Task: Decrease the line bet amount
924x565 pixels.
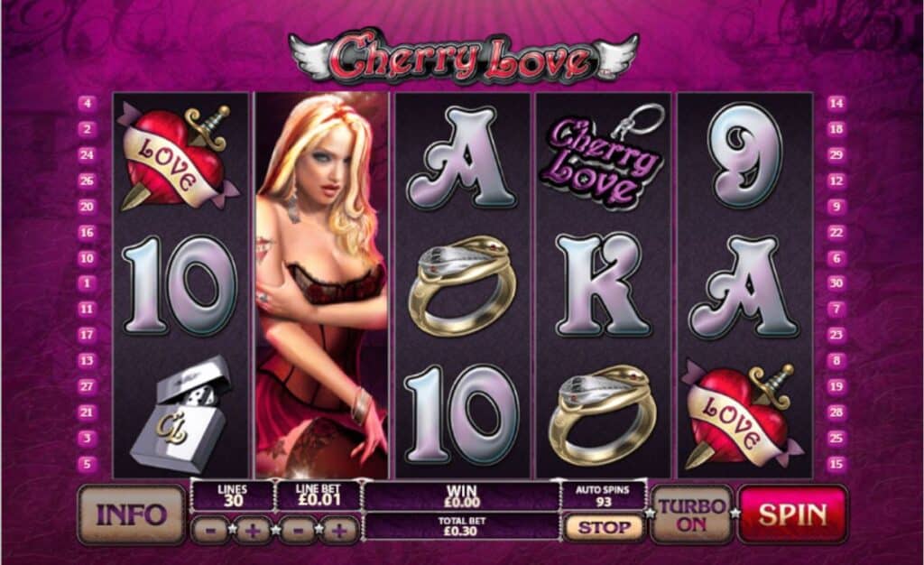Action: pos(298,530)
